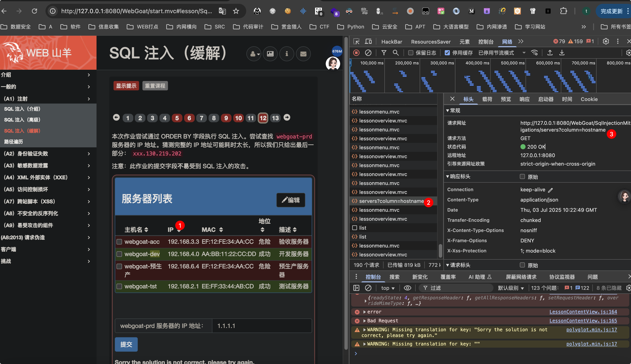The width and height of the screenshot is (631, 364).
Task: Check 原始 box beside 请求标头
Action: pyautogui.click(x=522, y=265)
